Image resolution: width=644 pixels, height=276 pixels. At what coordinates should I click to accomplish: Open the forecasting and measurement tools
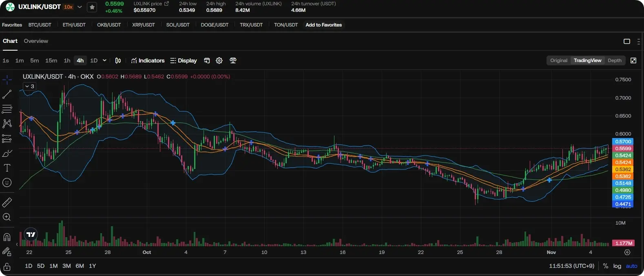point(7,138)
